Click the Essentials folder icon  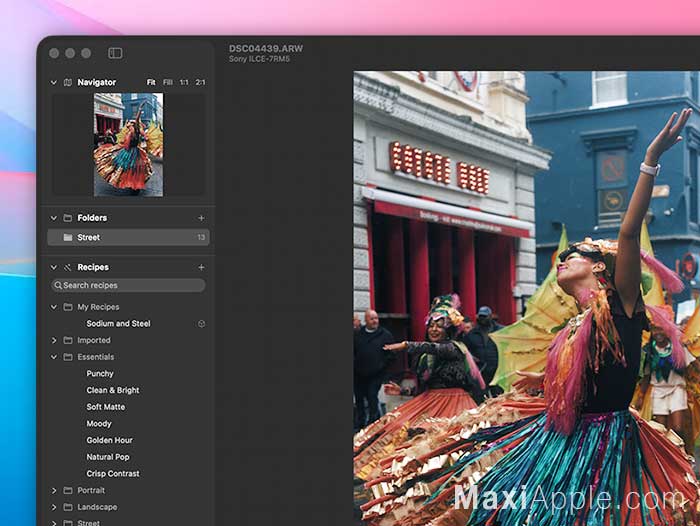tap(68, 357)
